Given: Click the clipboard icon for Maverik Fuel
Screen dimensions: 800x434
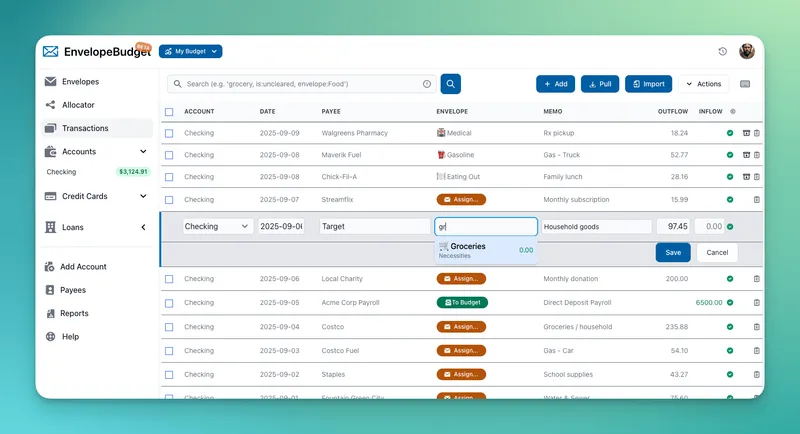Looking at the screenshot, I should 757,155.
